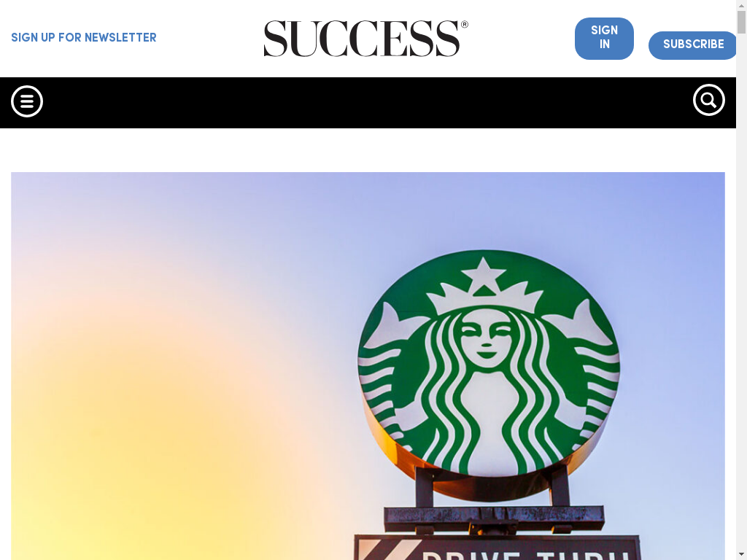
Task: Click the siren's face in the Starbucks sign
Action: pos(486,337)
